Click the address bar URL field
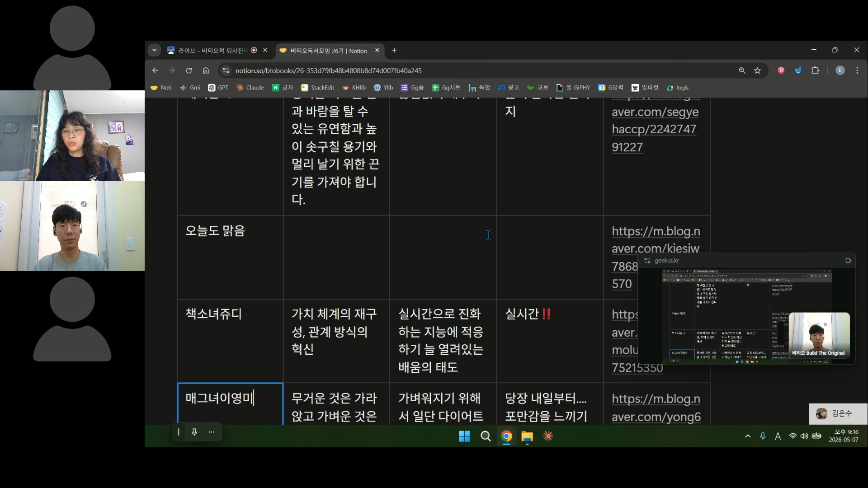868x488 pixels. click(x=479, y=70)
